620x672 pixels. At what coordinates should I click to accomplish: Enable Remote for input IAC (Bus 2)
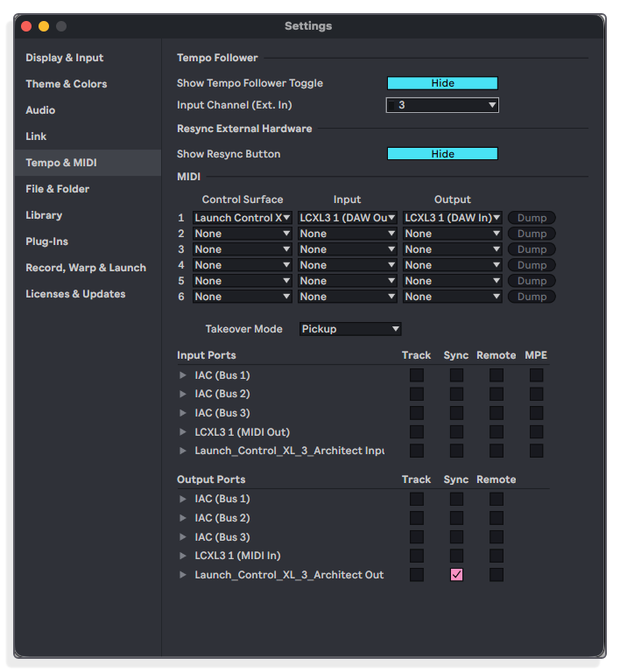(497, 394)
